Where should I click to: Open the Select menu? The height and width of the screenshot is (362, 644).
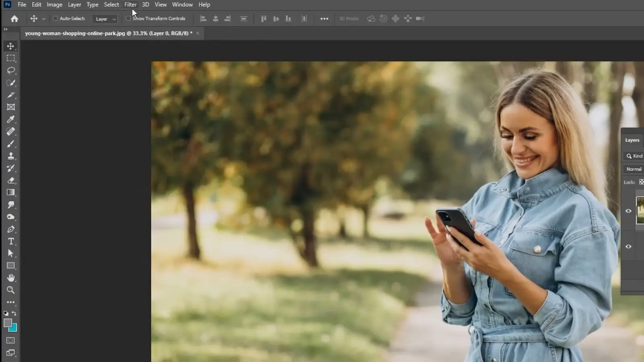click(x=111, y=5)
